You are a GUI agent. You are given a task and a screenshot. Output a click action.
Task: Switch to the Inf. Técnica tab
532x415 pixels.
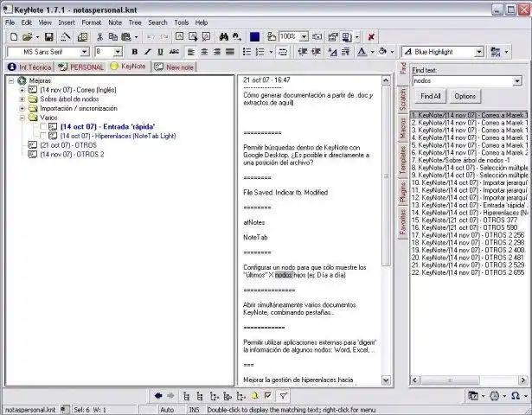pos(30,67)
